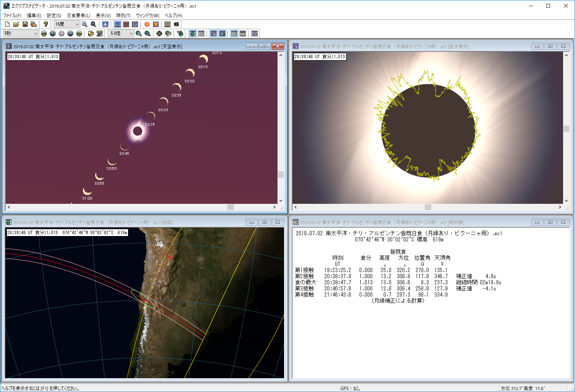Open the 日食要素(L) menu
The width and height of the screenshot is (575, 392).
tap(79, 15)
